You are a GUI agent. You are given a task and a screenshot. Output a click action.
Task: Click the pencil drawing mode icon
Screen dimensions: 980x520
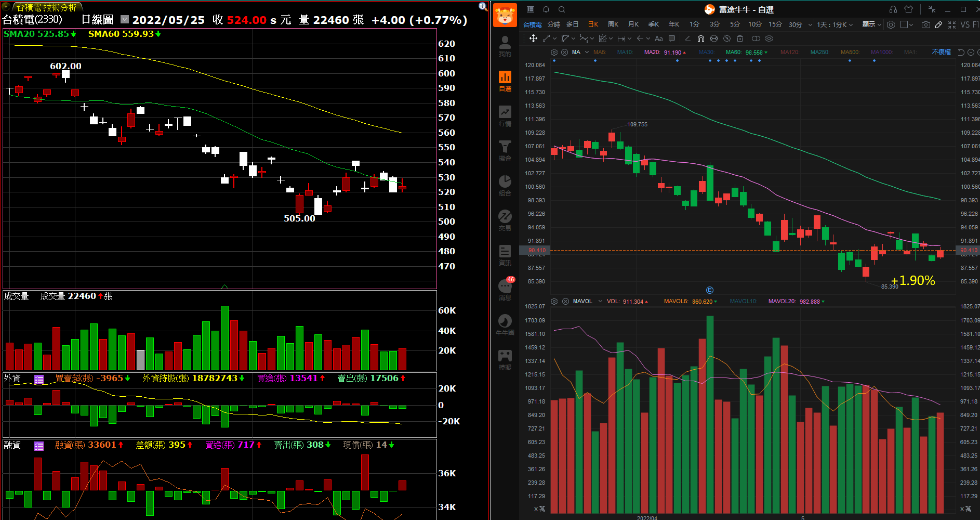938,24
